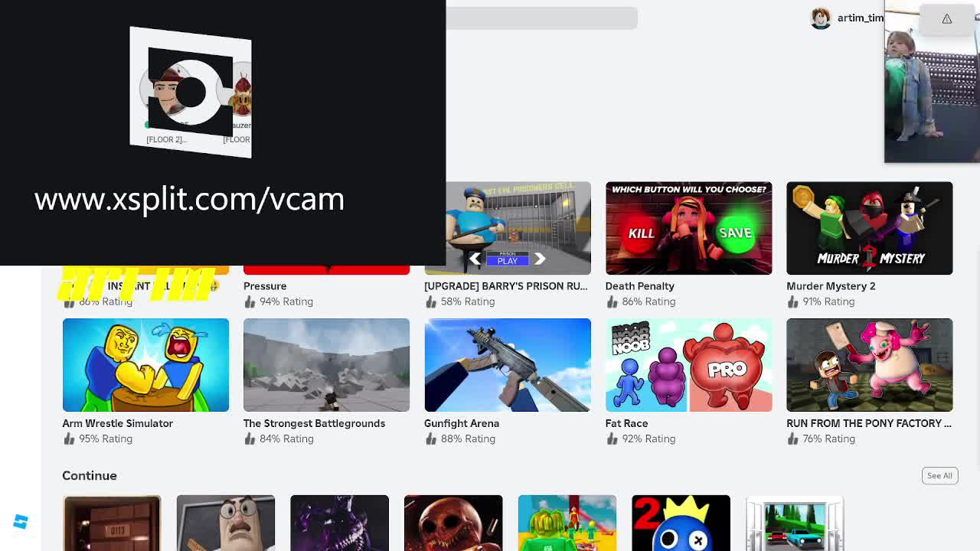Click the thumbs-up icon beside the 92% rating
Image resolution: width=980 pixels, height=551 pixels.
(x=612, y=439)
